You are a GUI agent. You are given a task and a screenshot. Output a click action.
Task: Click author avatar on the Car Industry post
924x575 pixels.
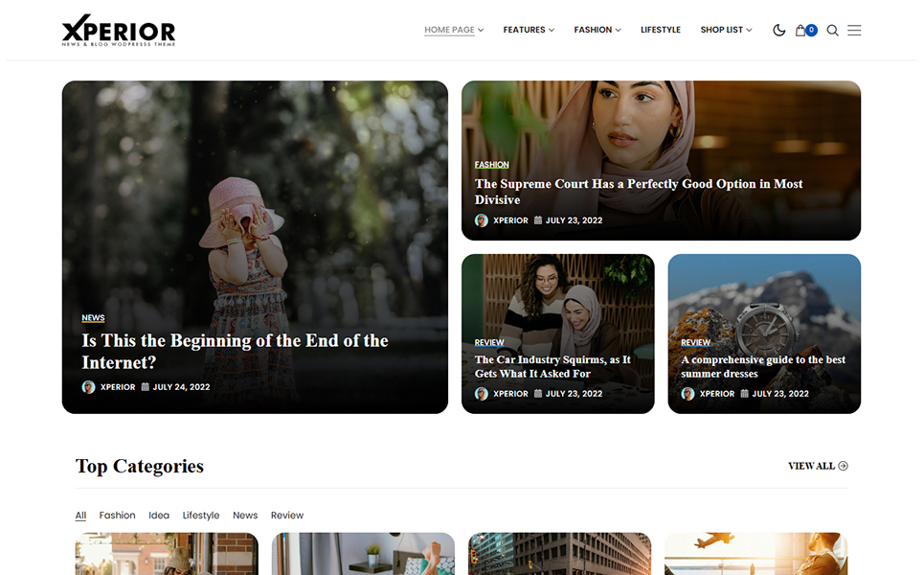[x=482, y=394]
